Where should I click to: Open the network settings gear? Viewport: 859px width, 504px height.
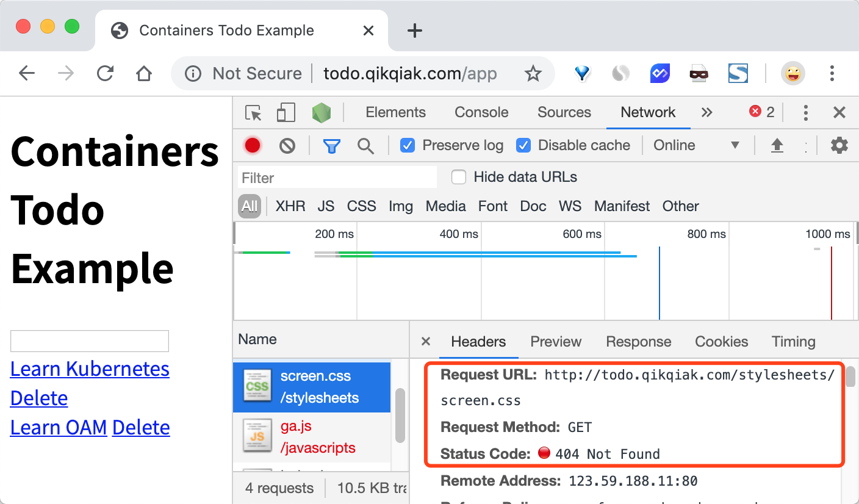tap(839, 145)
